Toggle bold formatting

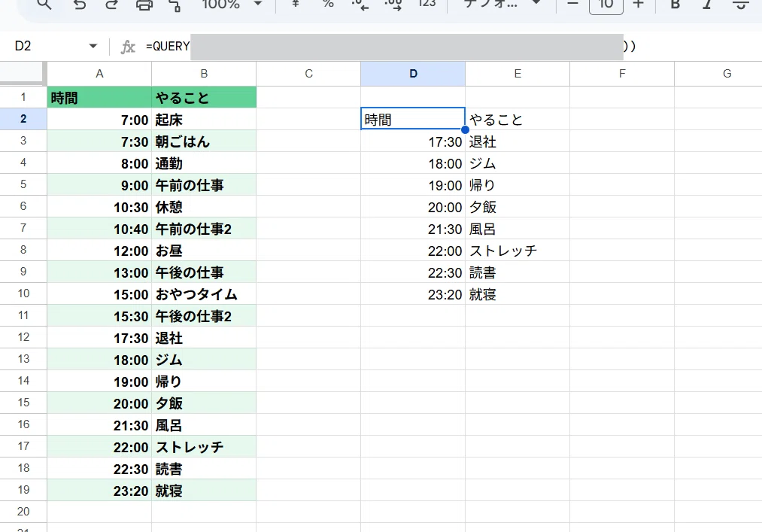[675, 5]
